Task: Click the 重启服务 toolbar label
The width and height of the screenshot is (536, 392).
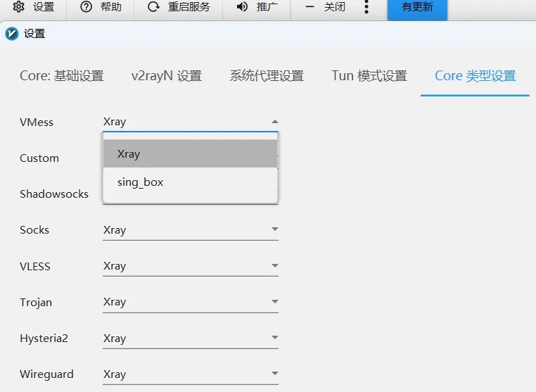Action: (x=189, y=6)
